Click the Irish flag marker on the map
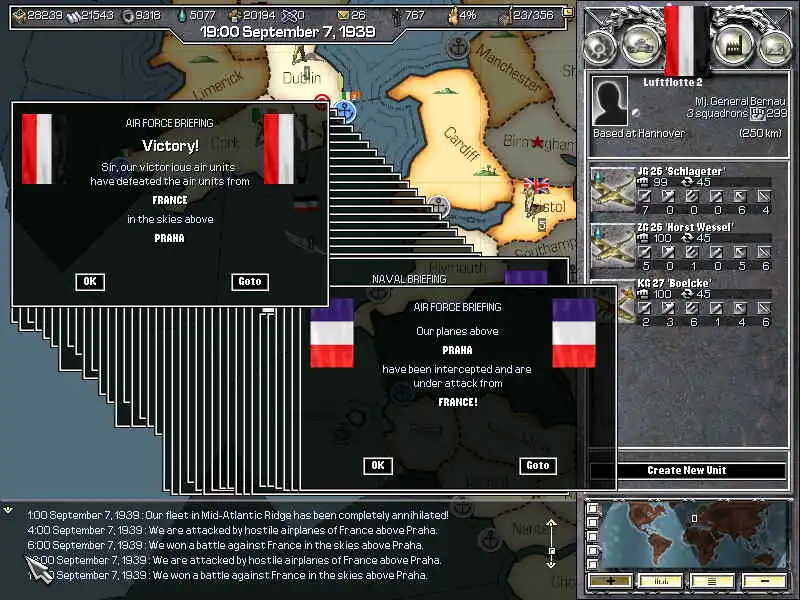Viewport: 800px width, 600px height. [x=351, y=95]
